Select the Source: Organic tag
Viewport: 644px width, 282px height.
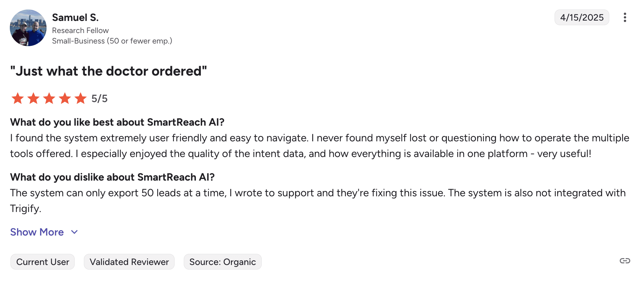[222, 262]
